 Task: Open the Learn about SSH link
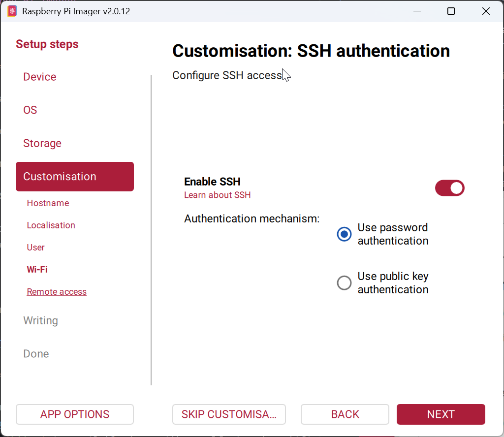click(x=217, y=195)
